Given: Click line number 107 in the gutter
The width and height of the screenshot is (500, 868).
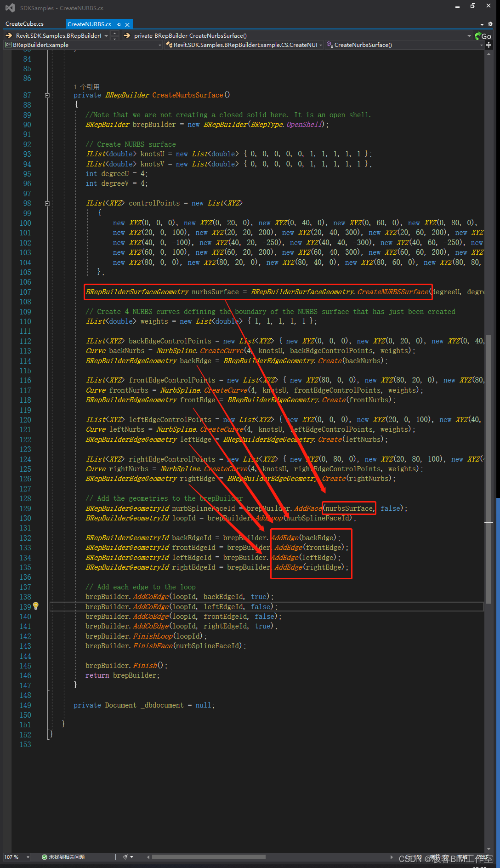Looking at the screenshot, I should [25, 292].
